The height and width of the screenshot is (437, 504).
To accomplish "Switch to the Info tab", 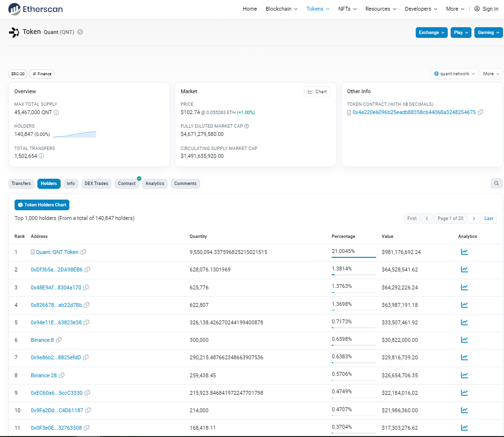I will pyautogui.click(x=71, y=184).
